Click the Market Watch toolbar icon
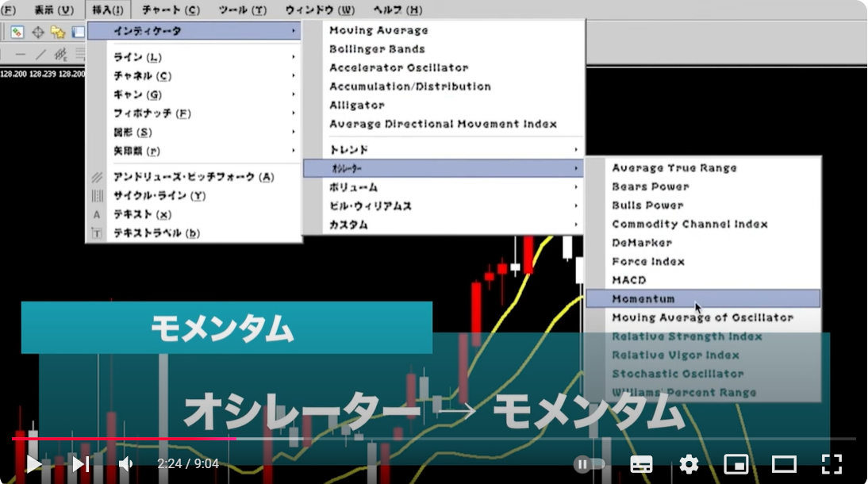Viewport: 868px width, 484px height. (17, 33)
